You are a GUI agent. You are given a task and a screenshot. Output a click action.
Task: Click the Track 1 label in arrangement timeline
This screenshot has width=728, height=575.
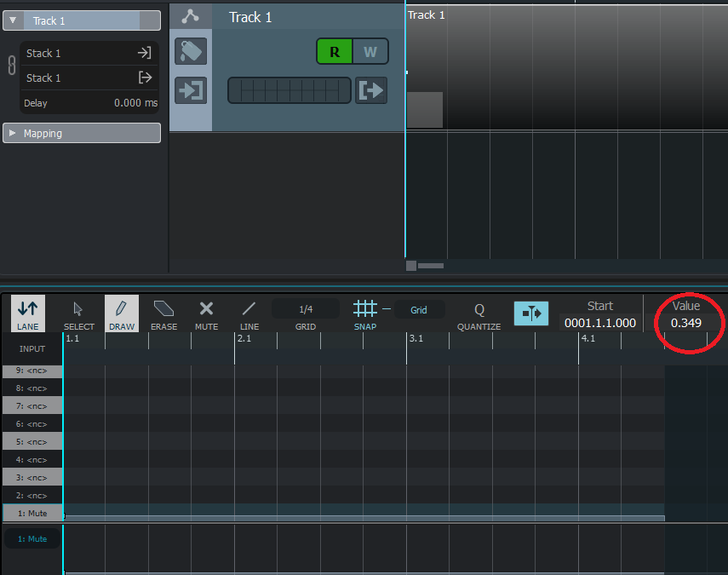[427, 14]
